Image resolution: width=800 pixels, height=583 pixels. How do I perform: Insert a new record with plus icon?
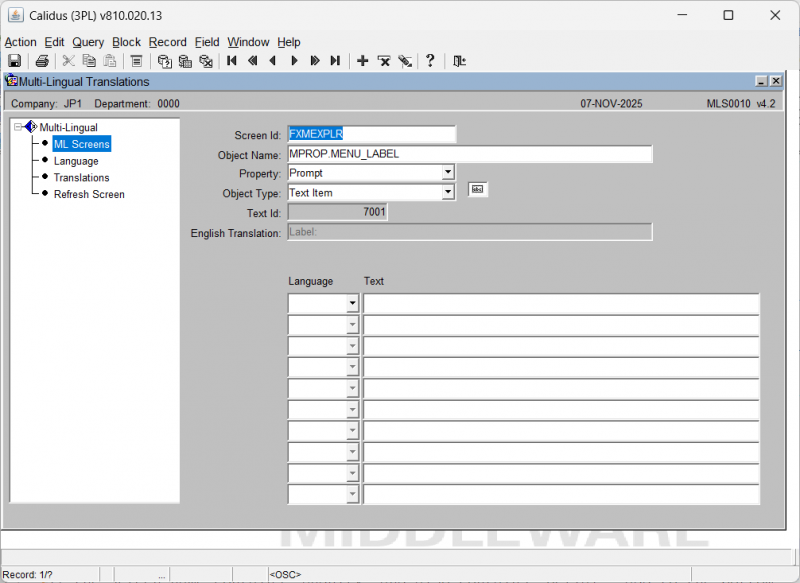(x=363, y=61)
